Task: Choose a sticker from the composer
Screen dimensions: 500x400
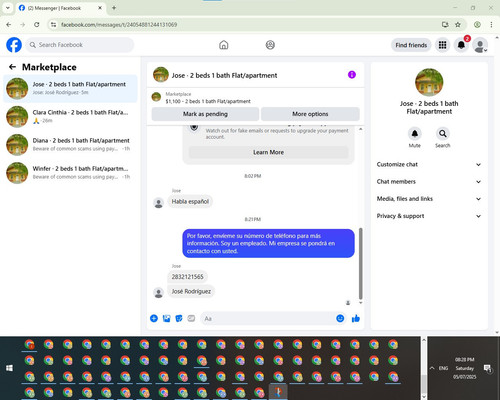Action: (x=179, y=318)
